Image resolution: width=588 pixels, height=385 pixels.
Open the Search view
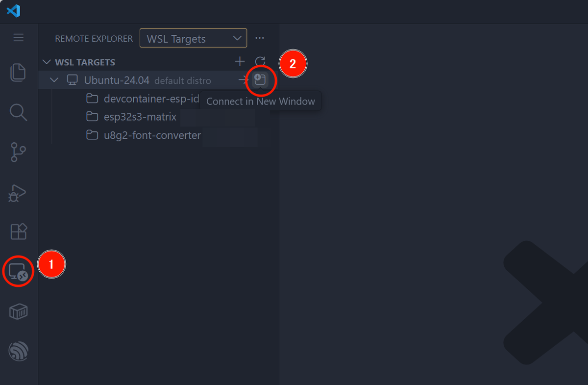coord(18,112)
